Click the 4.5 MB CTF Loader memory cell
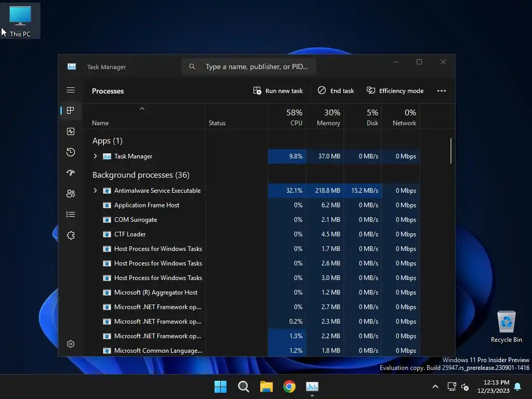Image resolution: width=532 pixels, height=399 pixels. point(325,234)
